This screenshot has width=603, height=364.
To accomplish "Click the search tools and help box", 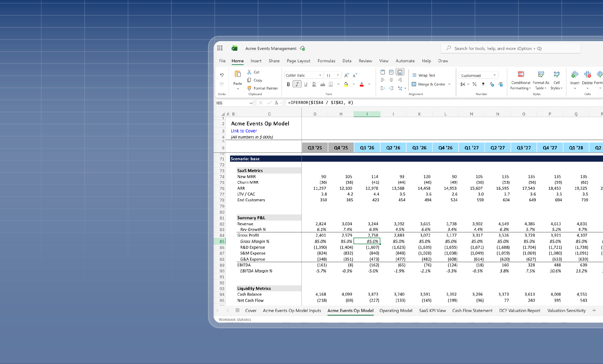I will tap(511, 48).
